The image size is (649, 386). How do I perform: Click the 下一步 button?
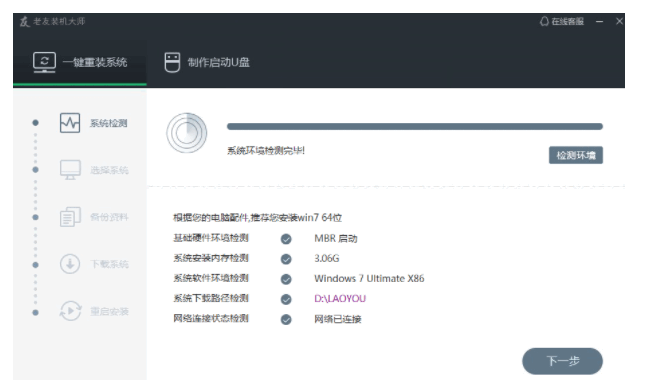click(562, 361)
